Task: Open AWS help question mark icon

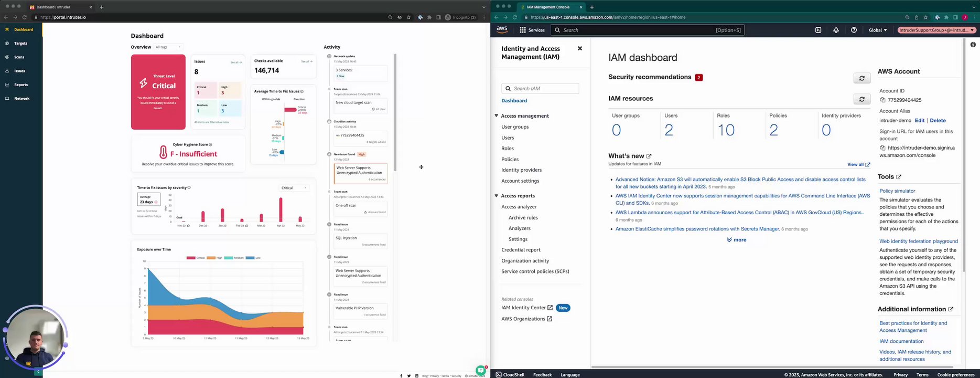Action: pos(854,30)
